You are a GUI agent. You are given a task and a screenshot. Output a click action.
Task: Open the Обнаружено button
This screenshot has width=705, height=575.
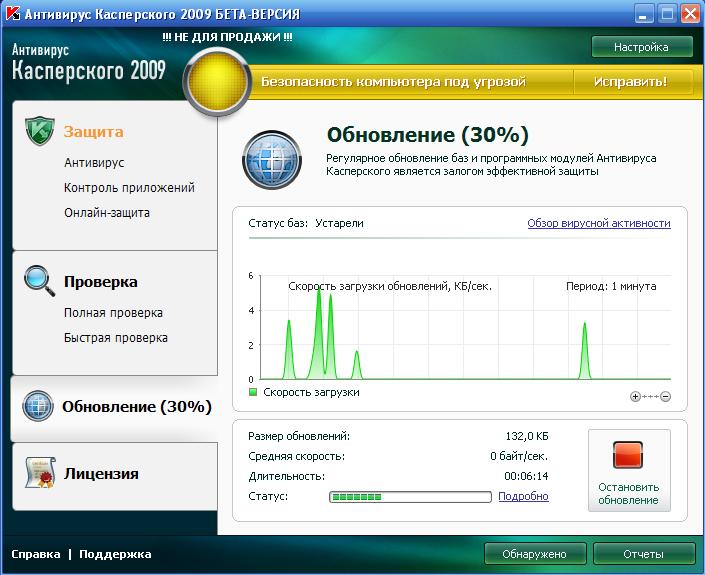pyautogui.click(x=535, y=554)
